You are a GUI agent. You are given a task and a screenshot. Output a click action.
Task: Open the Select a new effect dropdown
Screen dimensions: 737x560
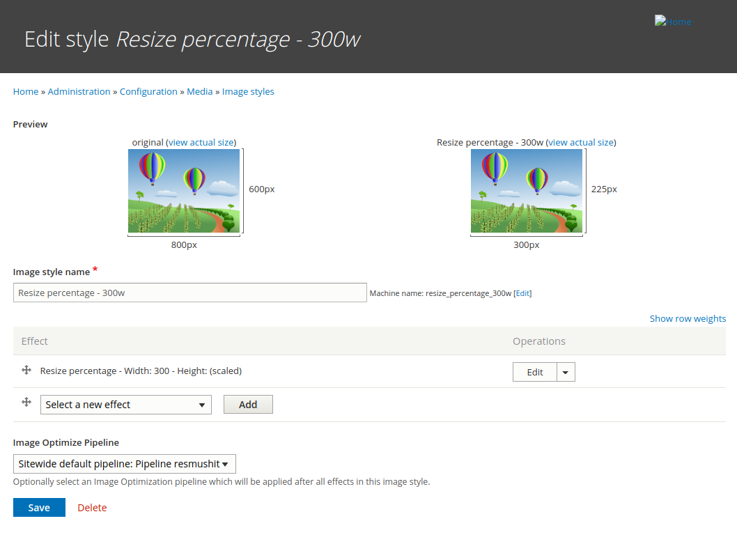126,405
